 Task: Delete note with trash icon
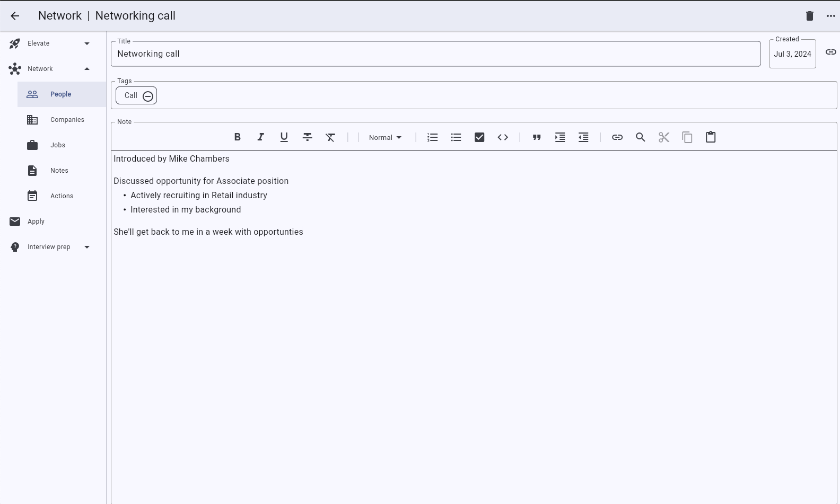[x=809, y=16]
